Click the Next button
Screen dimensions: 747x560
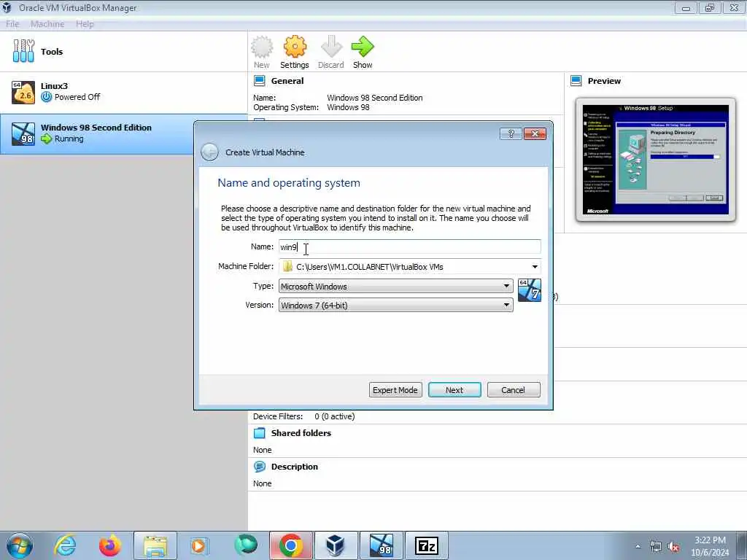click(454, 390)
